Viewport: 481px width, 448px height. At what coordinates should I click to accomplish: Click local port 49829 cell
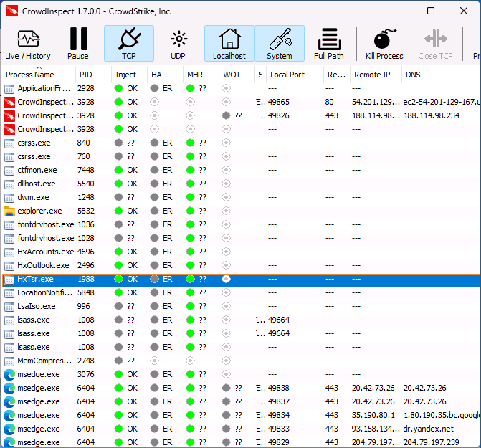[279, 442]
